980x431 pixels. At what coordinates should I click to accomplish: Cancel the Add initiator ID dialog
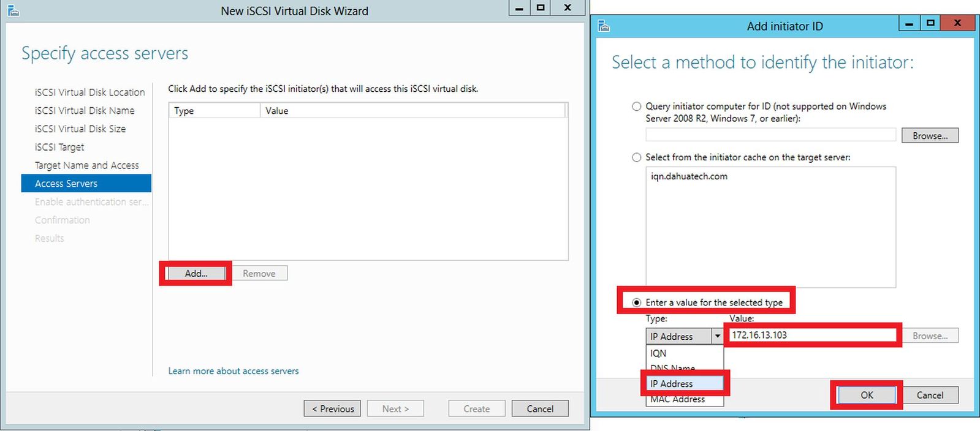click(929, 395)
